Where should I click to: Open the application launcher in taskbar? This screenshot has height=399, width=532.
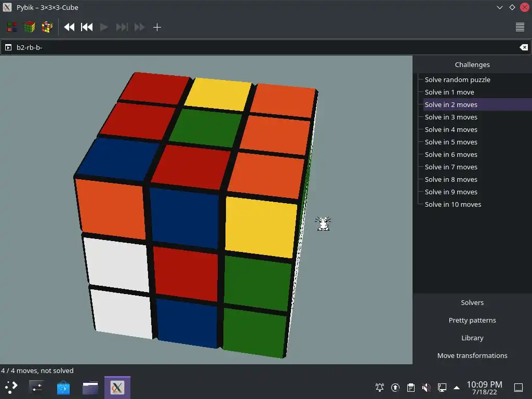coord(11,388)
